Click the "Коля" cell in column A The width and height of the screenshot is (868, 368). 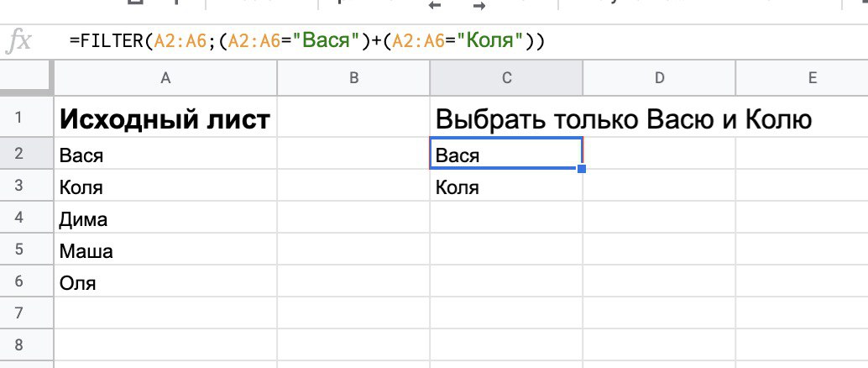165,187
